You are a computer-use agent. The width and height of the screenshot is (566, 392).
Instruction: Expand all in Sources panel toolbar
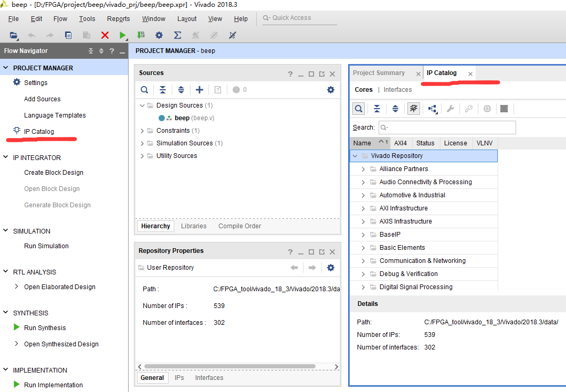[181, 90]
